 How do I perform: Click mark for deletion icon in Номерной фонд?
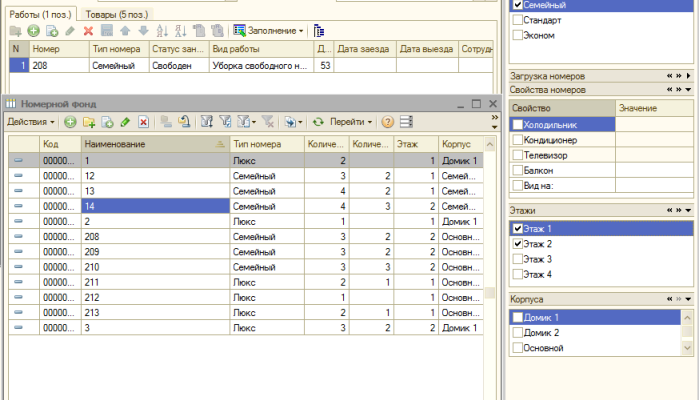point(143,122)
